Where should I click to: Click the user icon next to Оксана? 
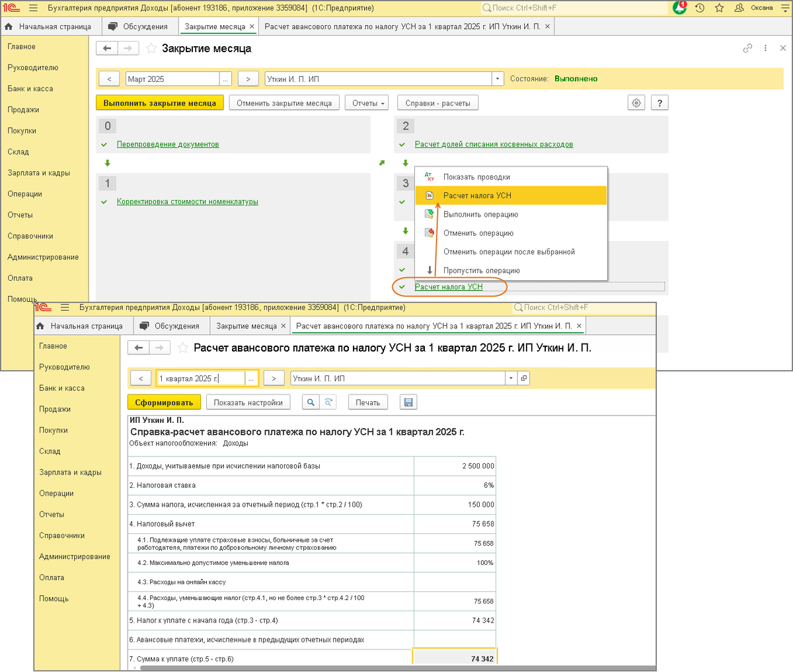click(x=739, y=8)
